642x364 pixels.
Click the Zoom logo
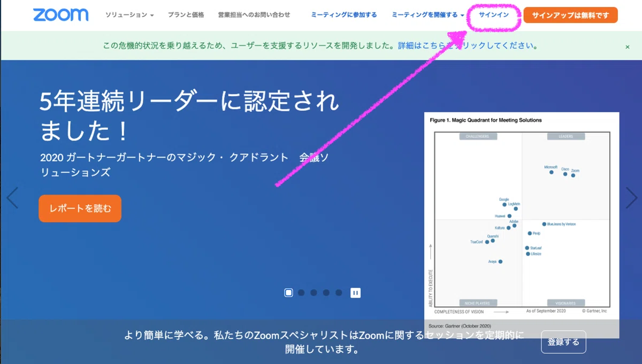pos(60,15)
